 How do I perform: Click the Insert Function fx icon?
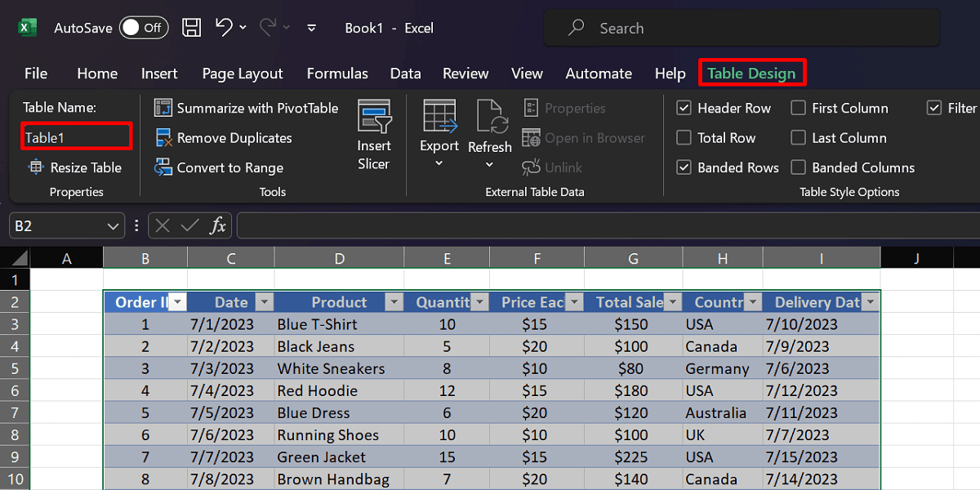pos(217,226)
